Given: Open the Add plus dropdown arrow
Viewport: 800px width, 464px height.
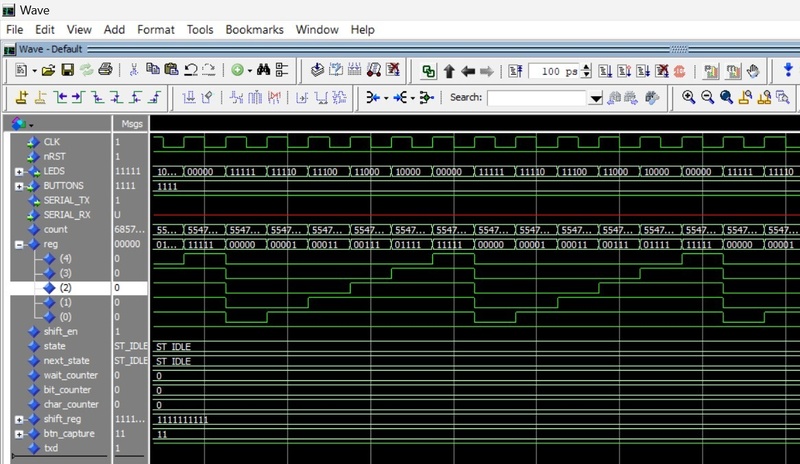Looking at the screenshot, I should [250, 71].
